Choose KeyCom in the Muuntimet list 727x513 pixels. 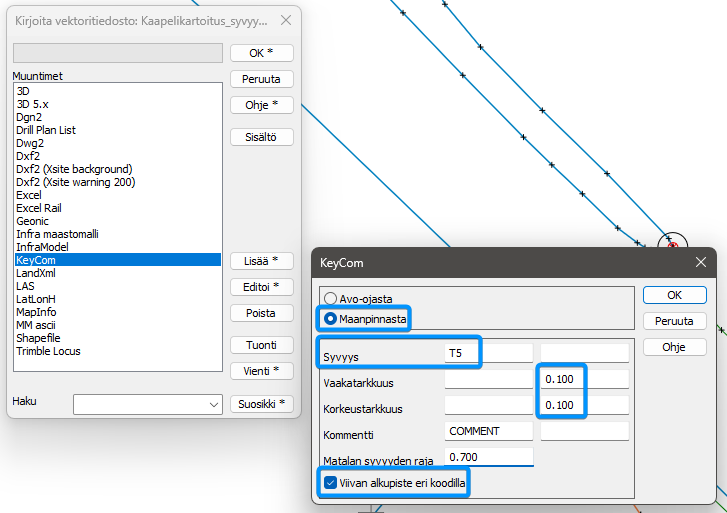coord(35,260)
